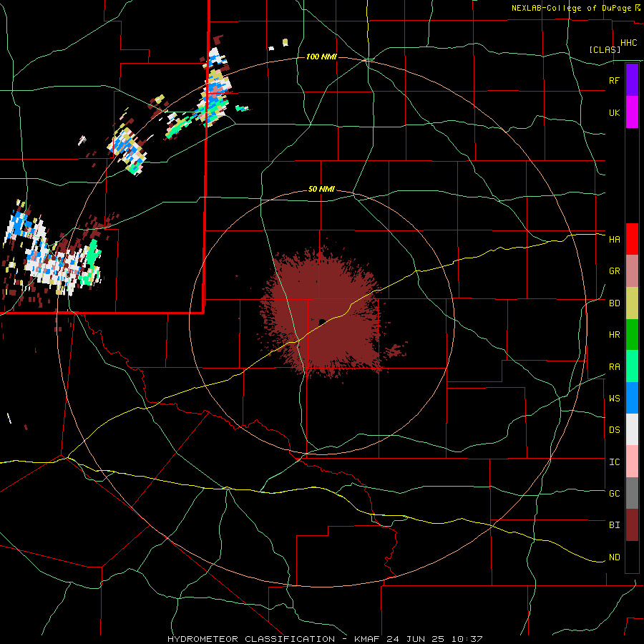The height and width of the screenshot is (644, 644).
Task: Click the BD legend label
Action: click(614, 303)
